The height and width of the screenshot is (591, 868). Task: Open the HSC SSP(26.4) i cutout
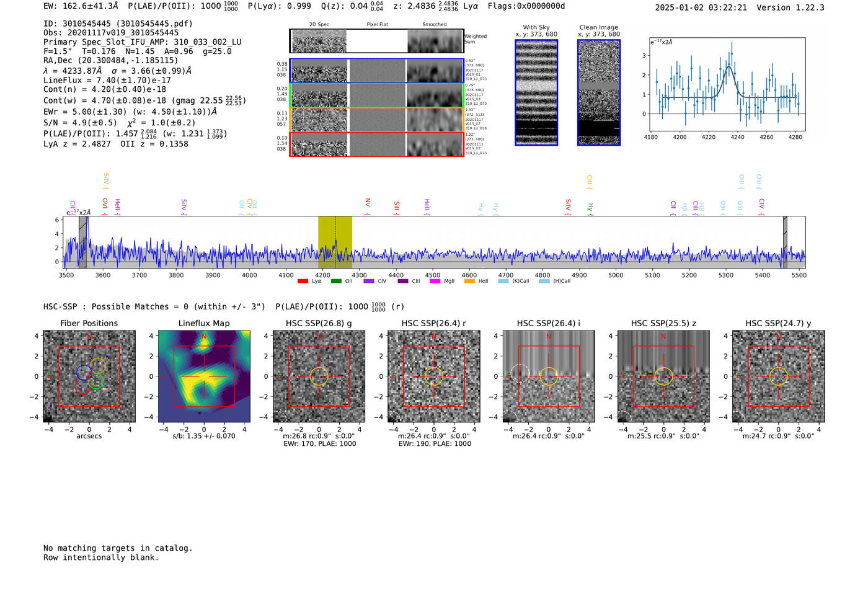click(549, 376)
